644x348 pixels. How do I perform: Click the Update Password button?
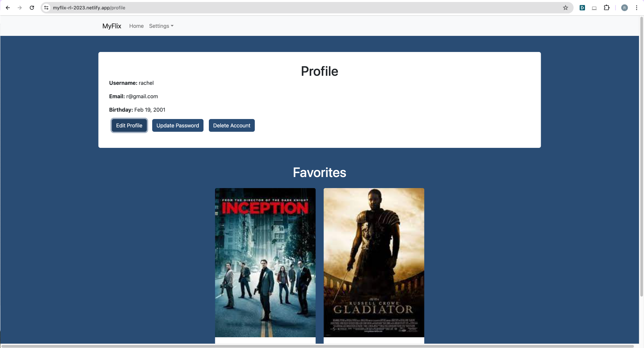178,125
